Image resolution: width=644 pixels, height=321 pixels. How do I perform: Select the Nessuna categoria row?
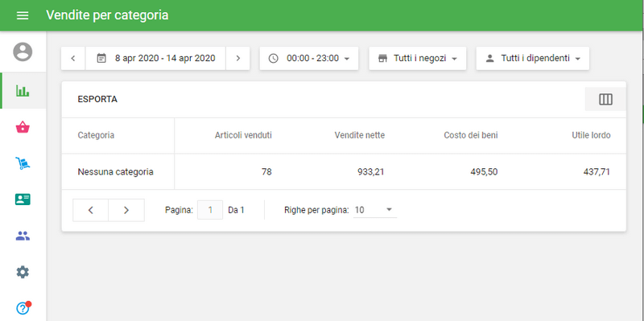[344, 171]
